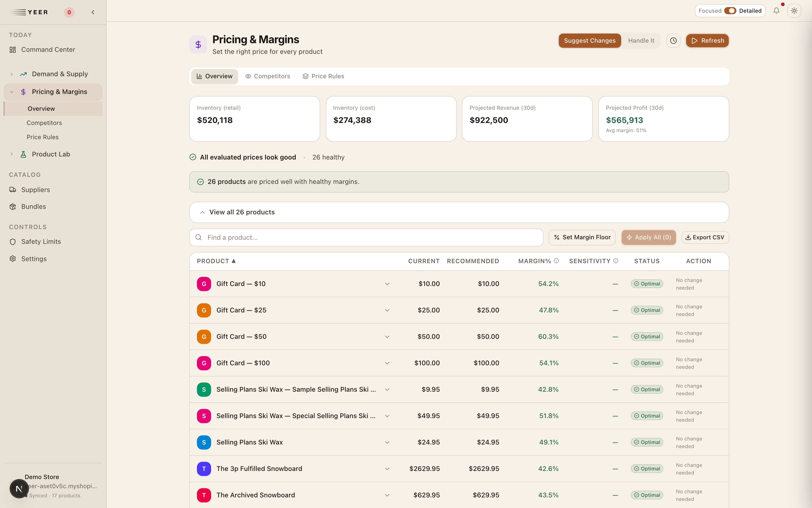
Task: Open history clock icon
Action: (673, 41)
